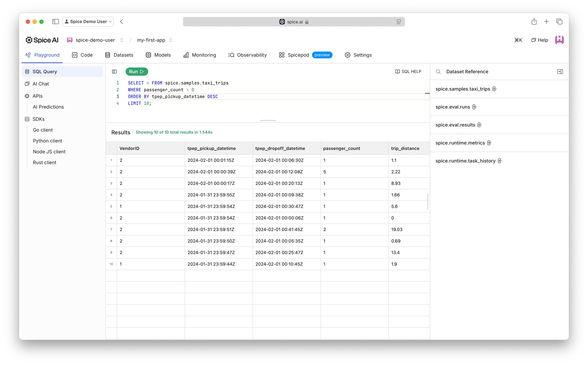Viewport: 588px width, 365px height.
Task: Click the Safari address bar showing spice.ai
Action: [x=294, y=22]
